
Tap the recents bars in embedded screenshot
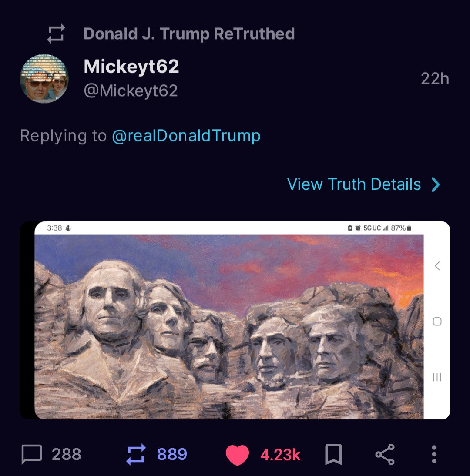tap(437, 377)
